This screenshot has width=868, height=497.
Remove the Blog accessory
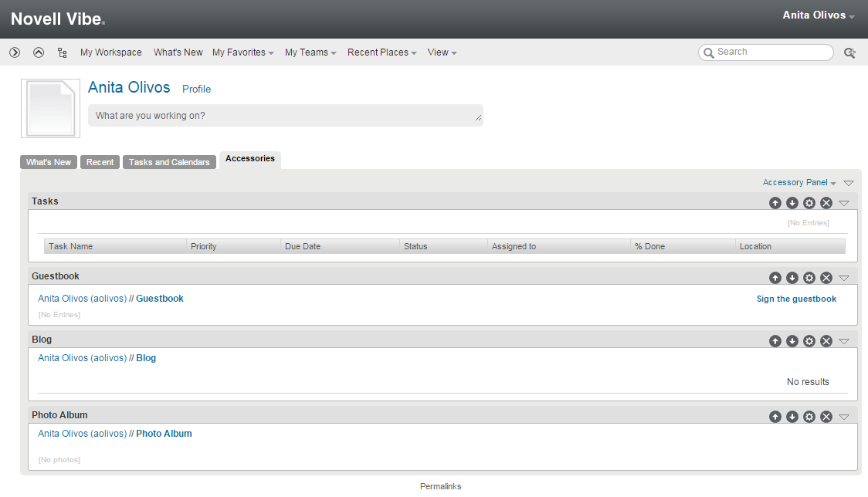[826, 341]
